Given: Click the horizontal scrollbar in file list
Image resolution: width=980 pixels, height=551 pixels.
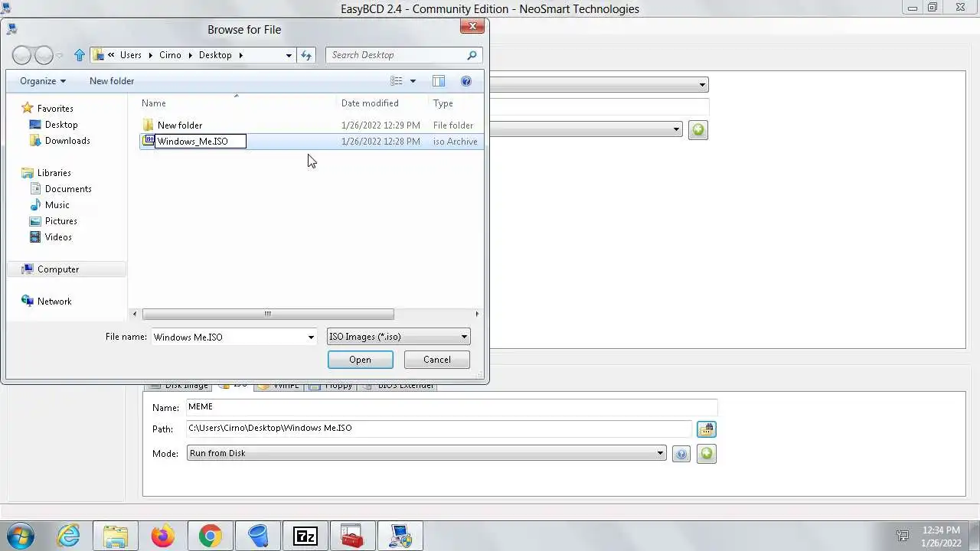Looking at the screenshot, I should click(x=268, y=314).
